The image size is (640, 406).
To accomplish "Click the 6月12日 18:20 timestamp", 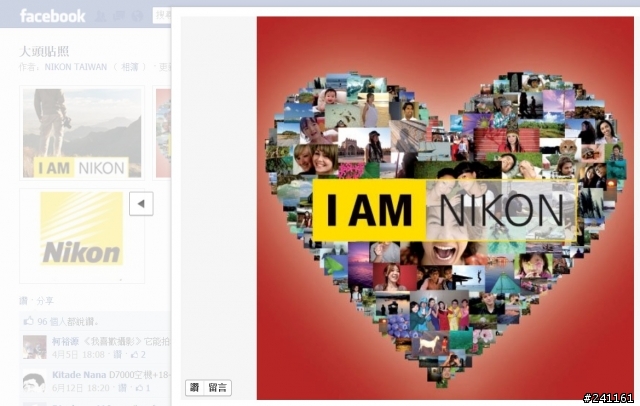I will 81,388.
